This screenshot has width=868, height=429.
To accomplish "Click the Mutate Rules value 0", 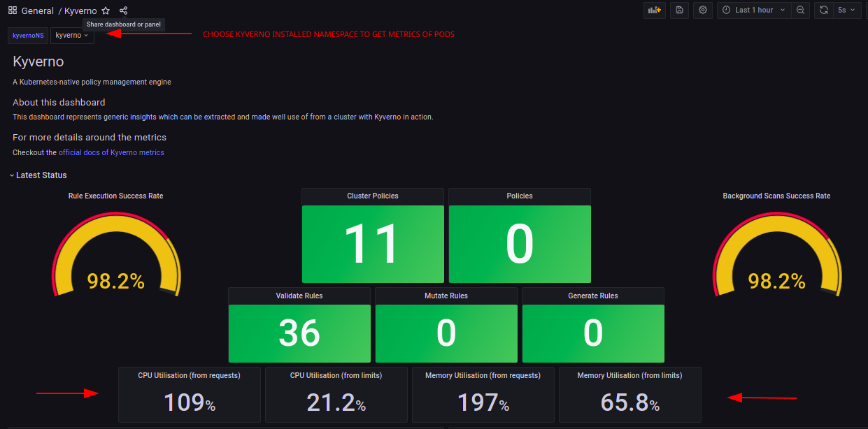I will [x=446, y=333].
